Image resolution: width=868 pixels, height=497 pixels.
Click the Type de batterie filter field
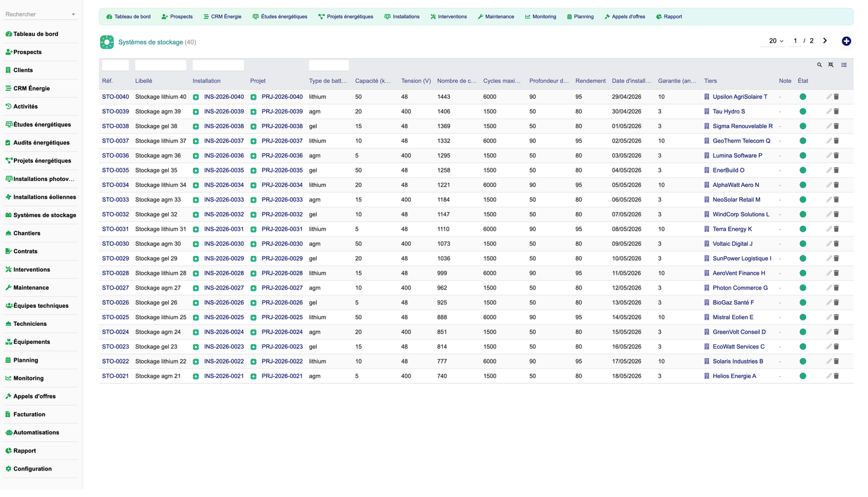tap(329, 66)
